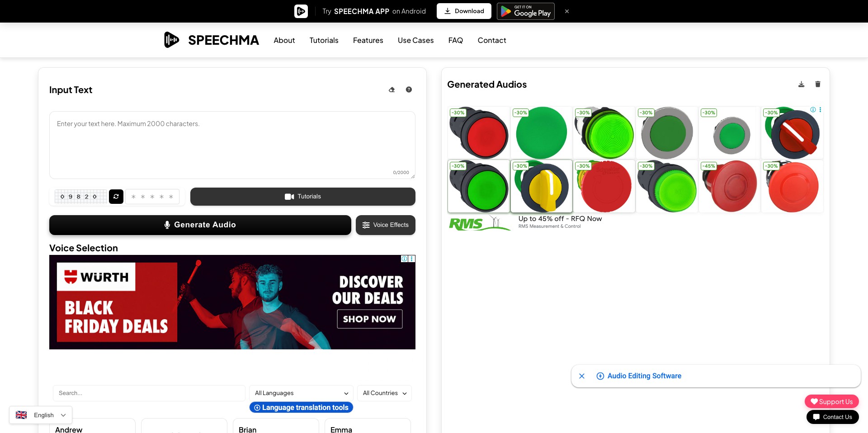Open the Input Text help question icon
Image resolution: width=868 pixels, height=433 pixels.
click(x=409, y=89)
